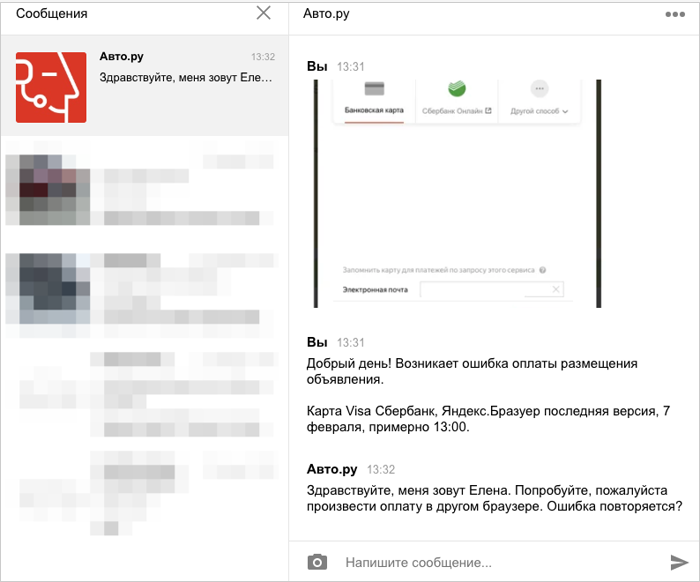
Task: Select the Банковская карта tab
Action: click(374, 112)
